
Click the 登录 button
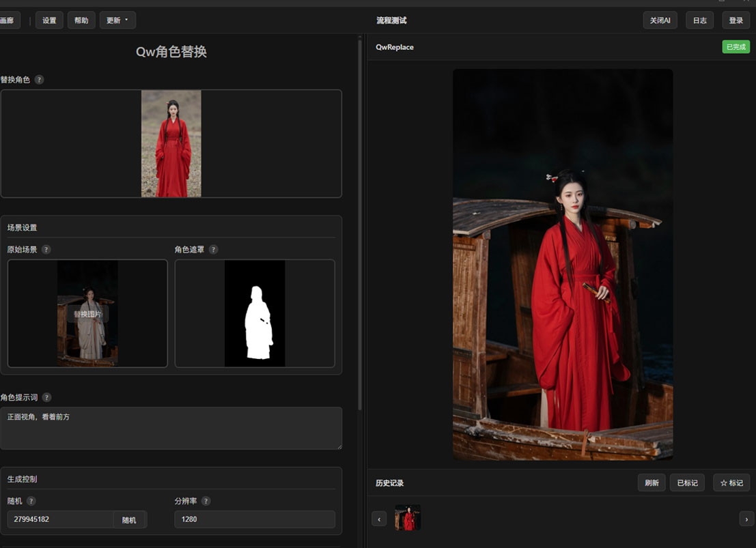(736, 20)
